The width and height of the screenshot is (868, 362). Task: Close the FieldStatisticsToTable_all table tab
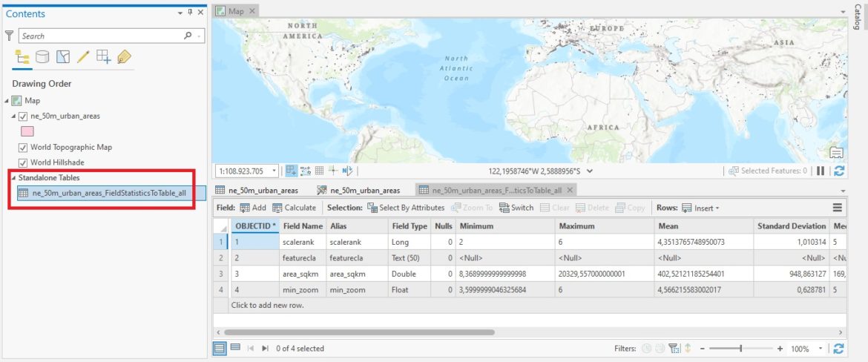[570, 190]
